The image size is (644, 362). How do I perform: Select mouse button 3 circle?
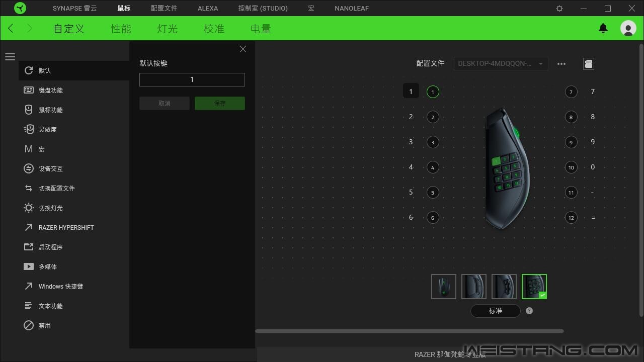coord(433,142)
